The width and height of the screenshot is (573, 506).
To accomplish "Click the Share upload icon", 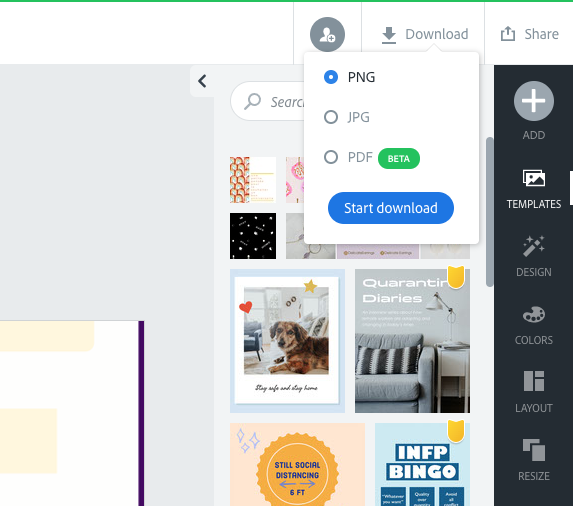I will click(508, 34).
